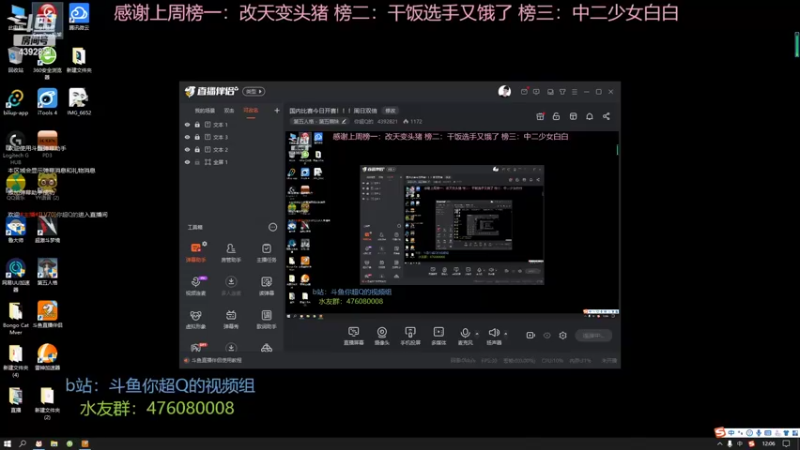Toggle lock on 全屏 1 source

(197, 162)
